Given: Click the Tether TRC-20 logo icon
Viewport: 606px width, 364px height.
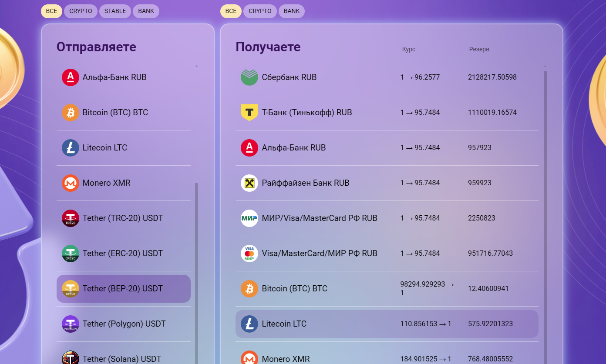Looking at the screenshot, I should [70, 218].
